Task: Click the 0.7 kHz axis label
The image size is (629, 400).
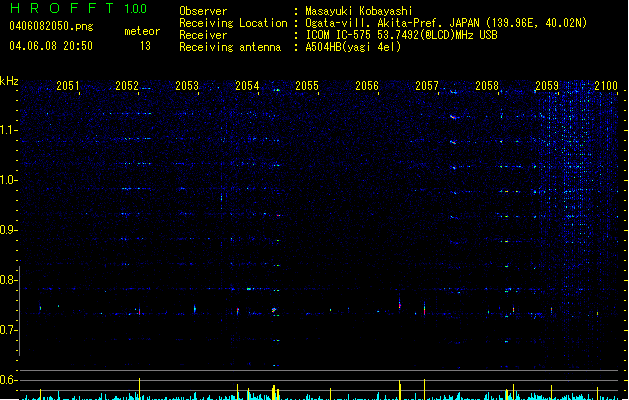Action: [8, 330]
